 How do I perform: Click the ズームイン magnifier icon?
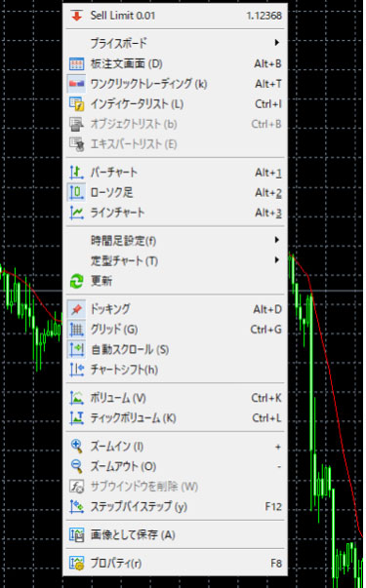point(76,447)
